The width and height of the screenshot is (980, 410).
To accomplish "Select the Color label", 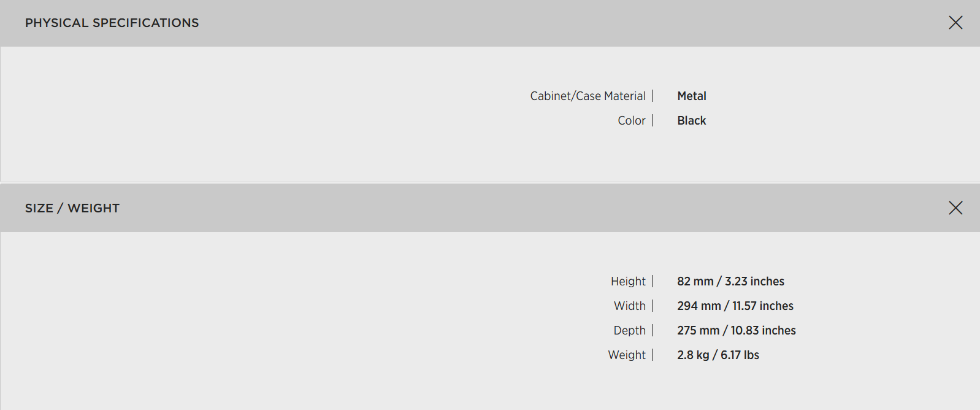I will 631,121.
